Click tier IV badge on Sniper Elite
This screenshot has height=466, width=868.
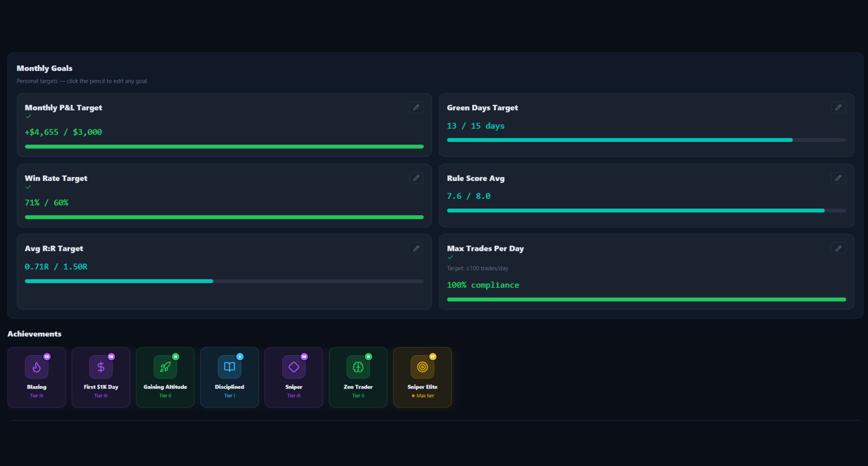433,357
